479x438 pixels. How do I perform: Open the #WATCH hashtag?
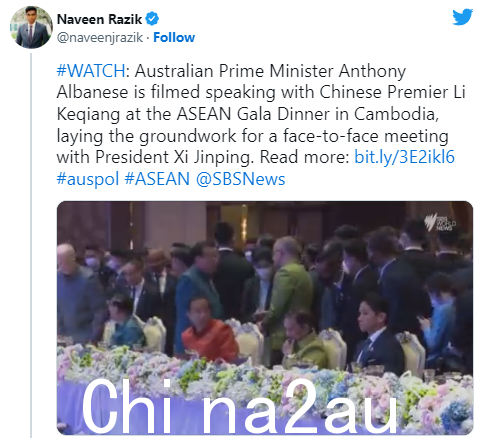(x=91, y=71)
